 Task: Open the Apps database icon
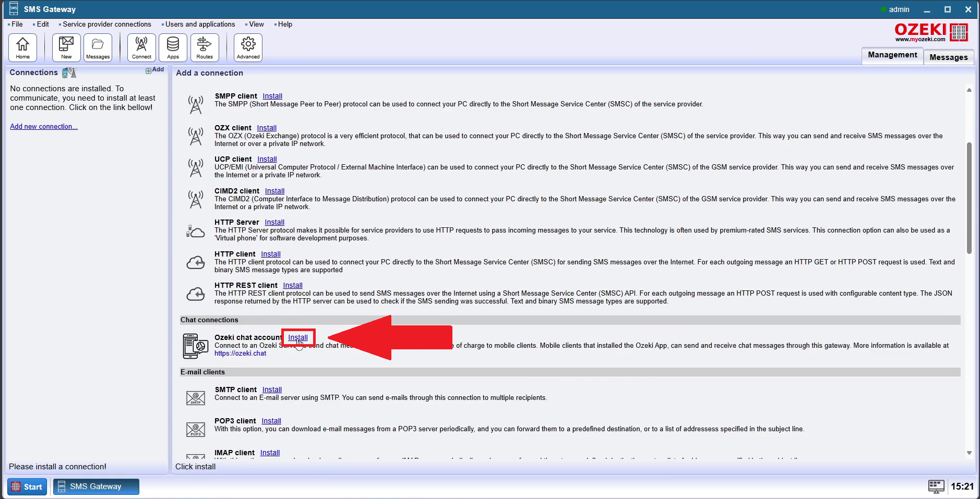pos(173,47)
